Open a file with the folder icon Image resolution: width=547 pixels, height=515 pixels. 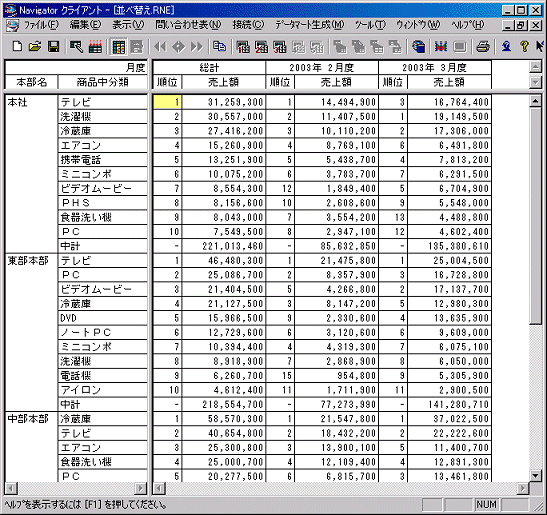(35, 46)
